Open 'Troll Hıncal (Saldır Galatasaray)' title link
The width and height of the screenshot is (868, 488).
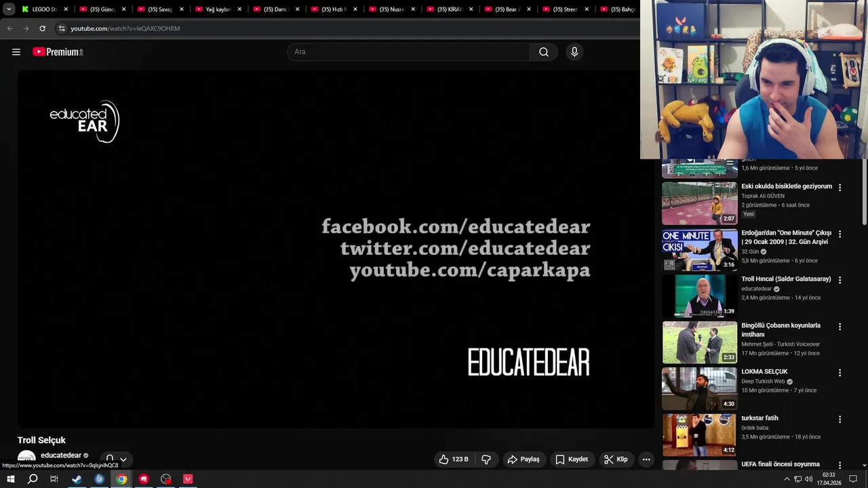click(786, 279)
